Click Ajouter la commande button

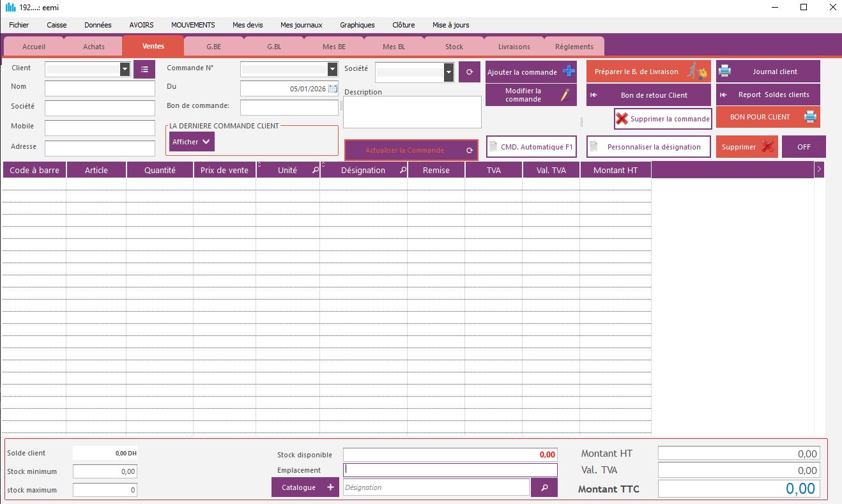pyautogui.click(x=531, y=72)
